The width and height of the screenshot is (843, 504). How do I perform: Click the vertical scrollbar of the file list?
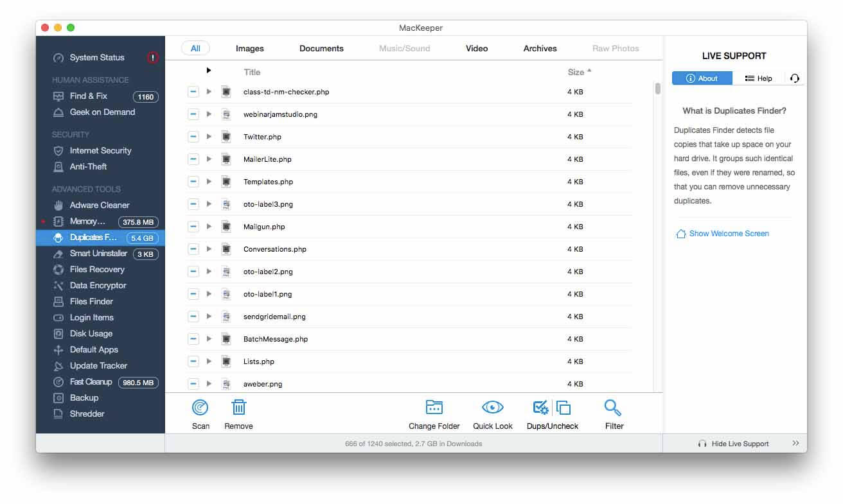click(658, 89)
